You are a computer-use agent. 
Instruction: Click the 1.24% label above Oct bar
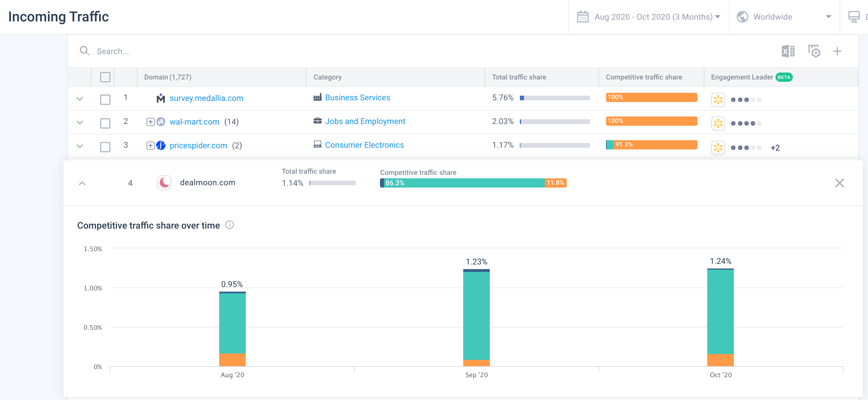pos(721,261)
